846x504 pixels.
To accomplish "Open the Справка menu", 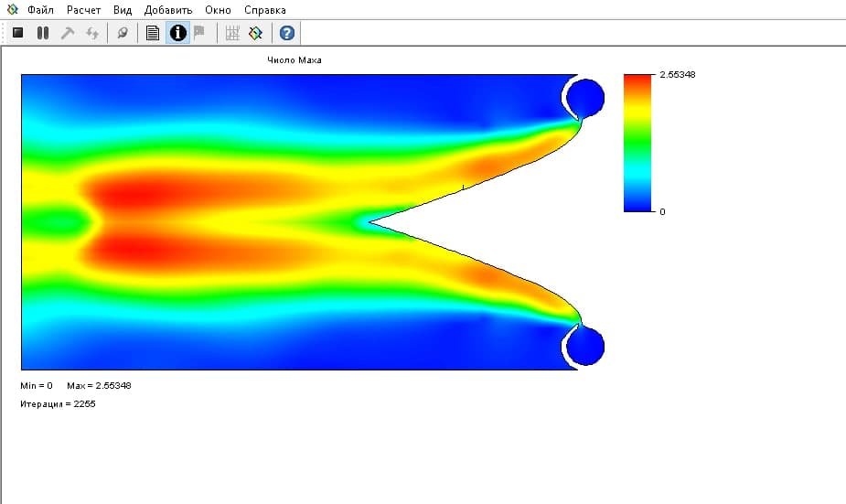I will point(264,10).
